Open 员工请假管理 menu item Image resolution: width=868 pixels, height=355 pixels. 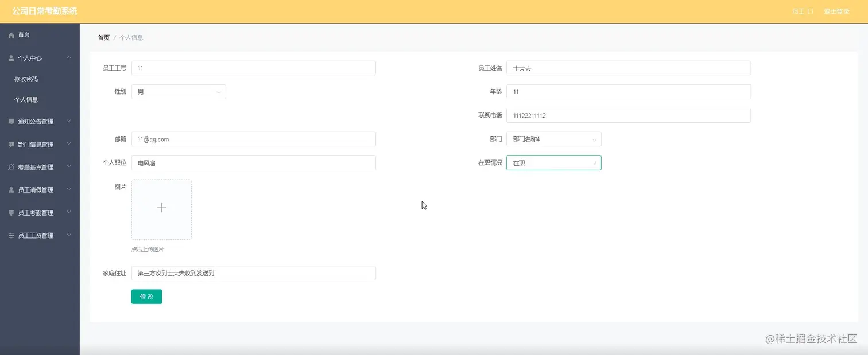point(40,190)
